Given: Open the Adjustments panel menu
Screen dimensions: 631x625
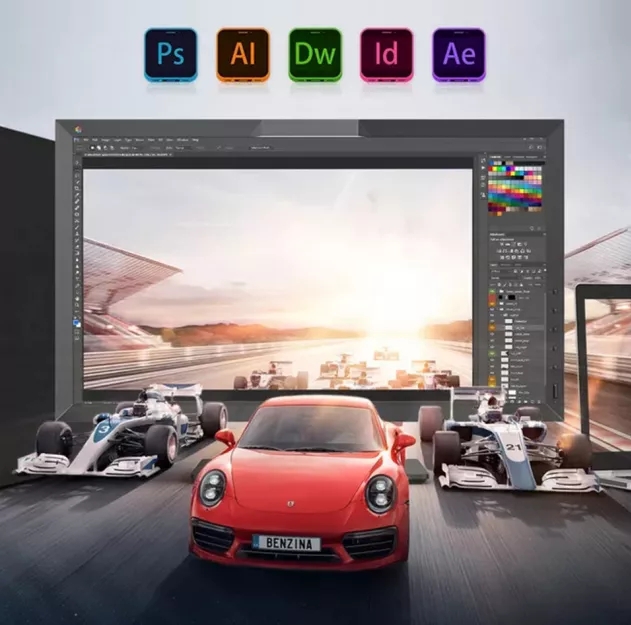Looking at the screenshot, I should tap(545, 234).
